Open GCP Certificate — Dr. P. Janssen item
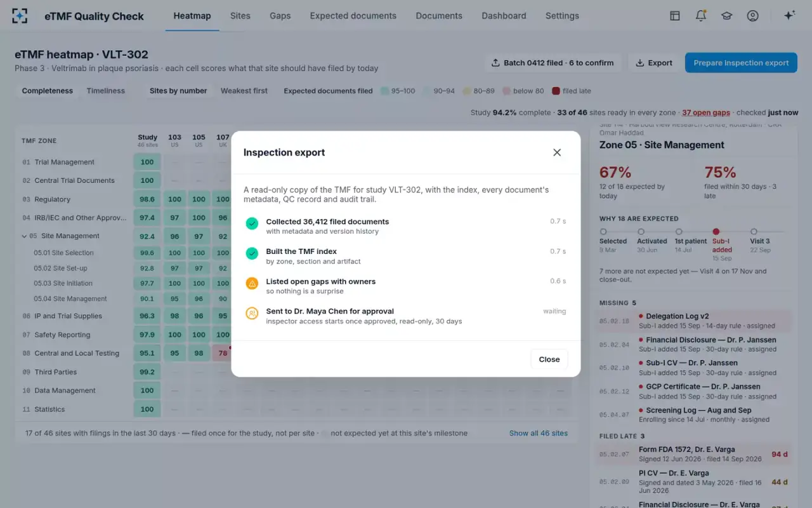 click(x=694, y=391)
